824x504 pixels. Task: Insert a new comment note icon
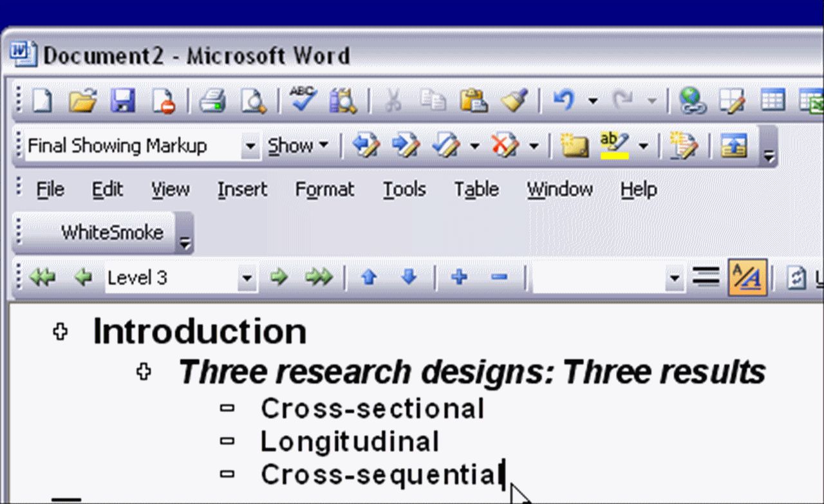pos(574,145)
